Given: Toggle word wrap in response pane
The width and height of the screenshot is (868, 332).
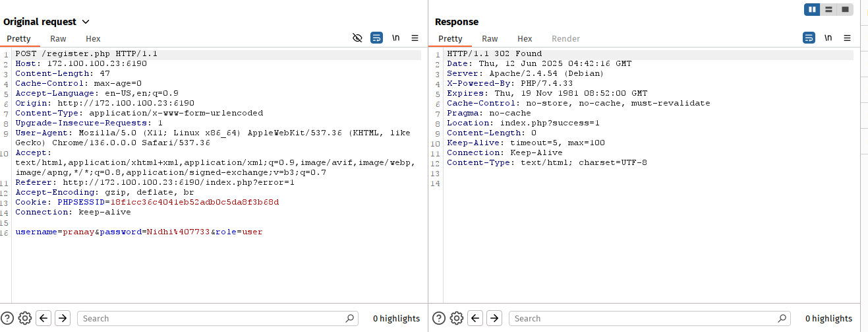Looking at the screenshot, I should tap(809, 38).
